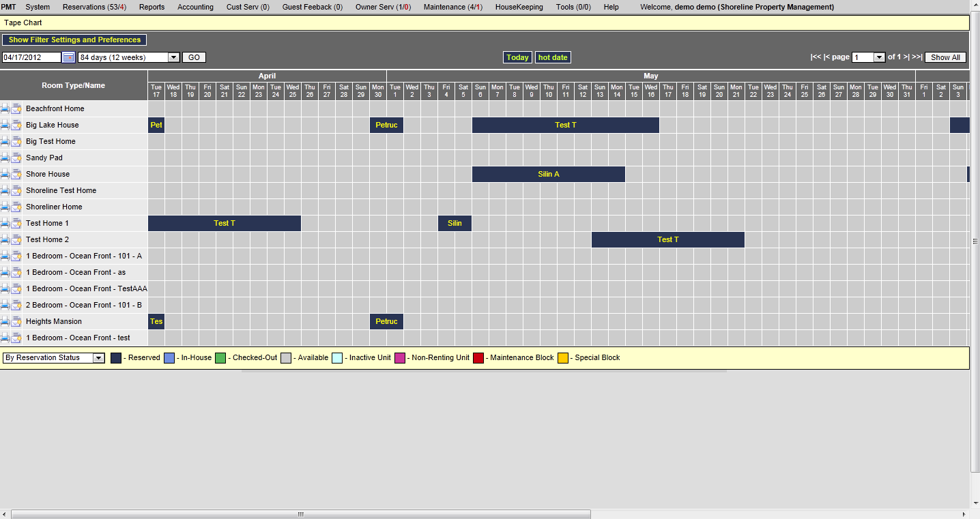Click email icon for 2 Bedroom Ocean Front 101 - B
The height and width of the screenshot is (519, 980).
click(16, 305)
